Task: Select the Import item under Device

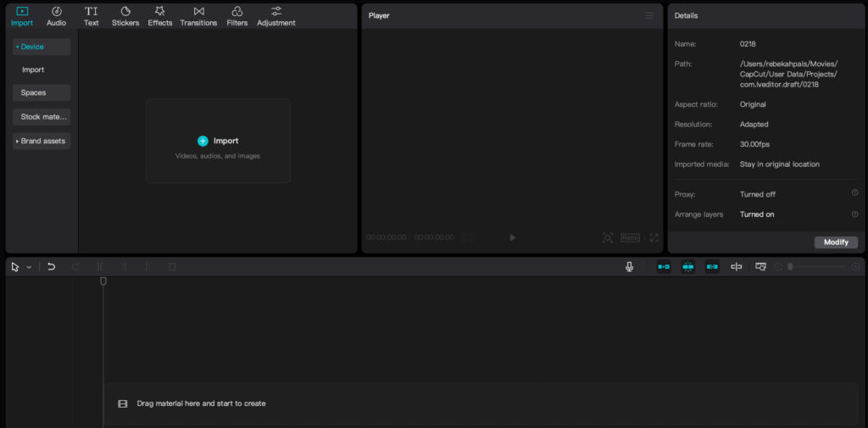Action: click(x=33, y=69)
